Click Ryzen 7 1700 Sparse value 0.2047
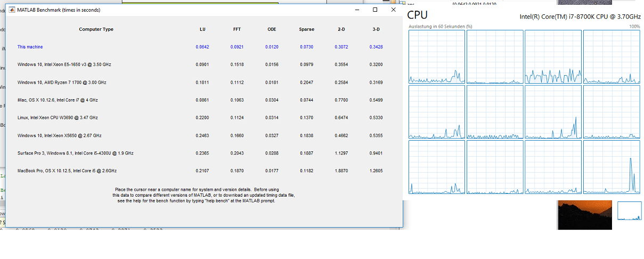 click(x=306, y=83)
